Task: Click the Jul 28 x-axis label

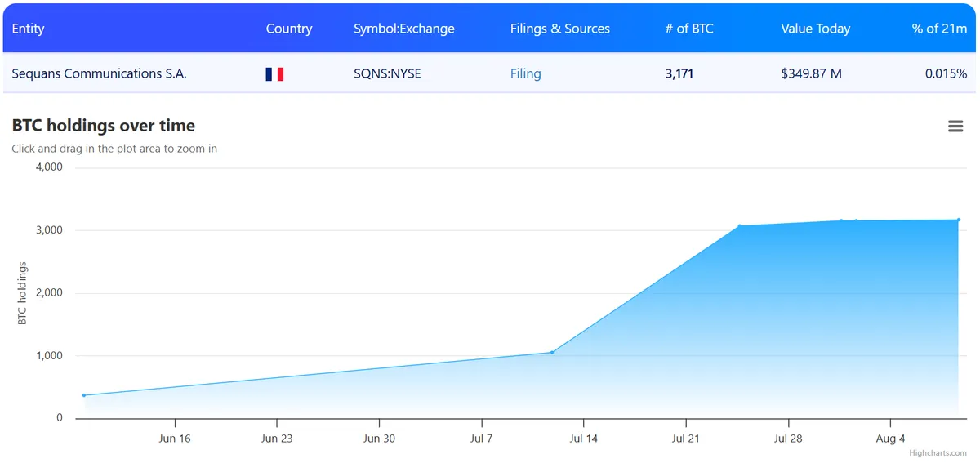Action: (788, 439)
